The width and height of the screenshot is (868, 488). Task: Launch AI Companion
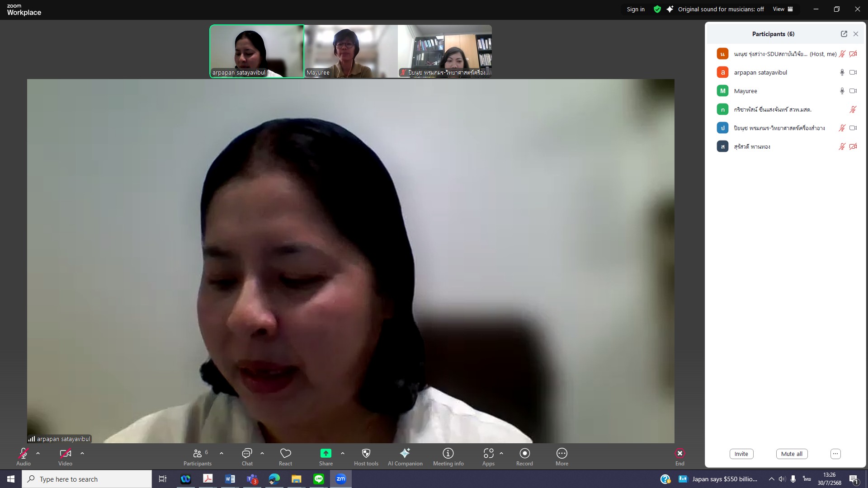(x=405, y=457)
